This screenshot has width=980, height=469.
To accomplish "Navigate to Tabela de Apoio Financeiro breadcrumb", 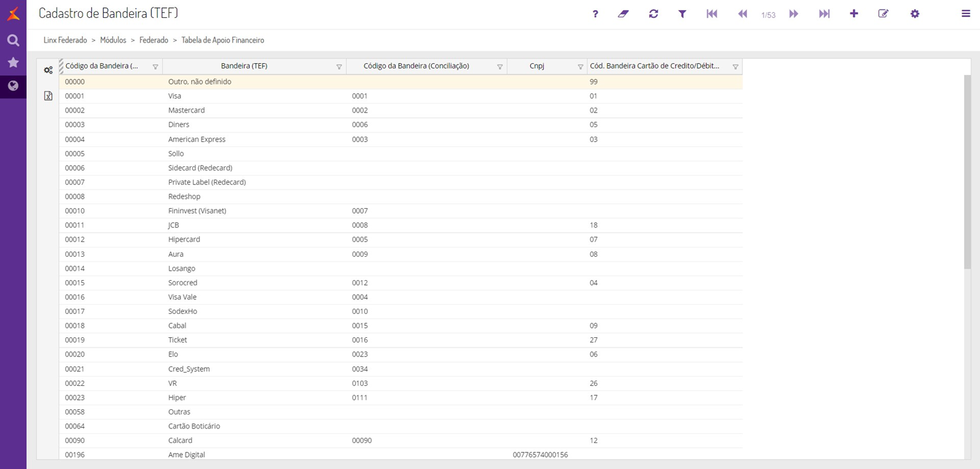I will pyautogui.click(x=223, y=40).
